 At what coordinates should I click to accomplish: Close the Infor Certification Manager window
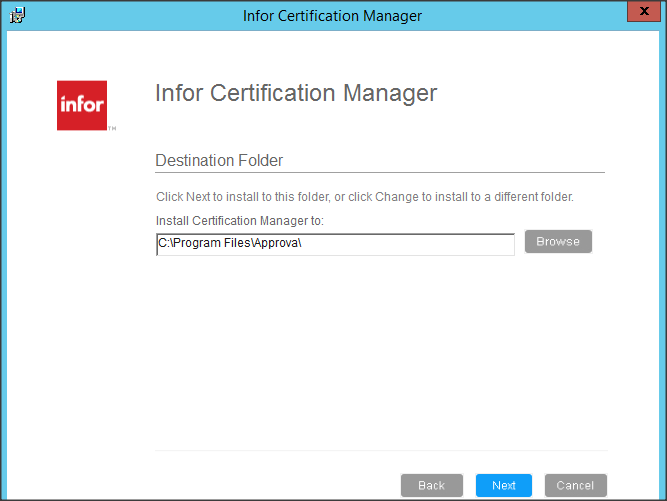click(x=640, y=13)
